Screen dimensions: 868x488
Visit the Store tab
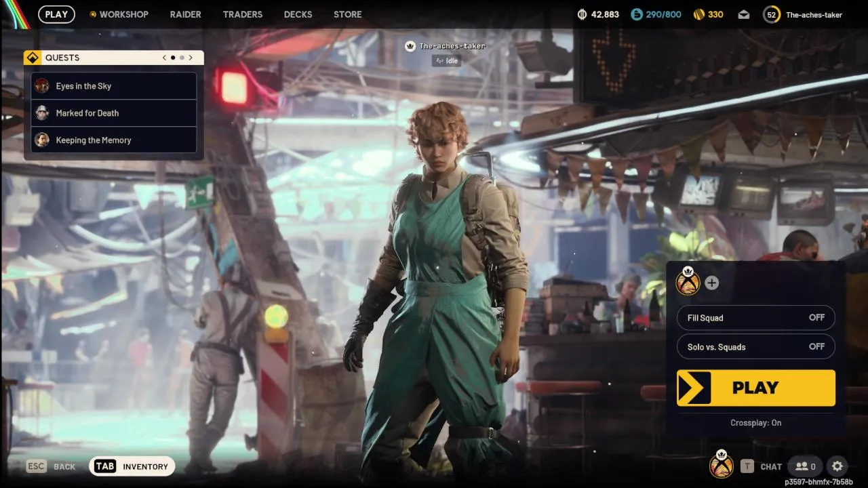tap(348, 14)
